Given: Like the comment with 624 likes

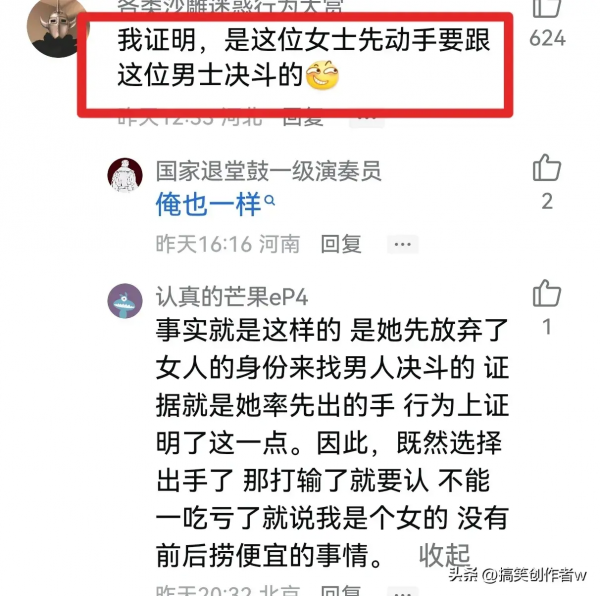Looking at the screenshot, I should (x=547, y=8).
